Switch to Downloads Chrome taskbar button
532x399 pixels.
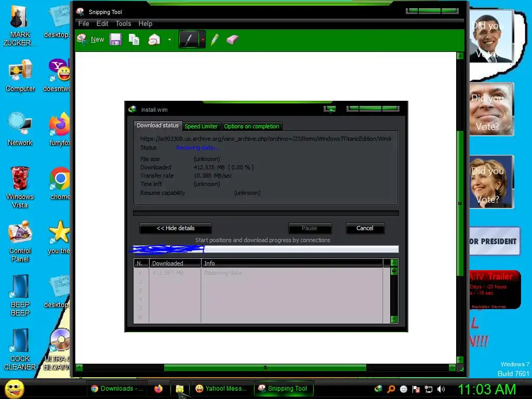pyautogui.click(x=117, y=389)
